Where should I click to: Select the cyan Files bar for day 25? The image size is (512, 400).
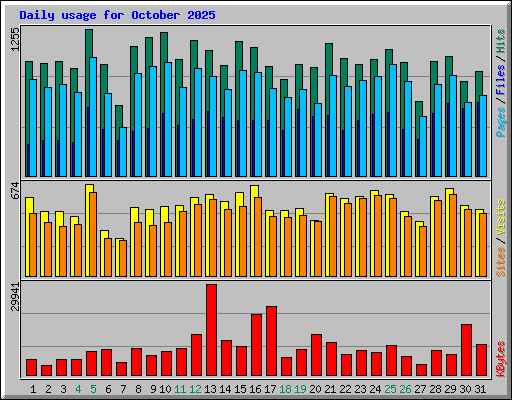(393, 120)
